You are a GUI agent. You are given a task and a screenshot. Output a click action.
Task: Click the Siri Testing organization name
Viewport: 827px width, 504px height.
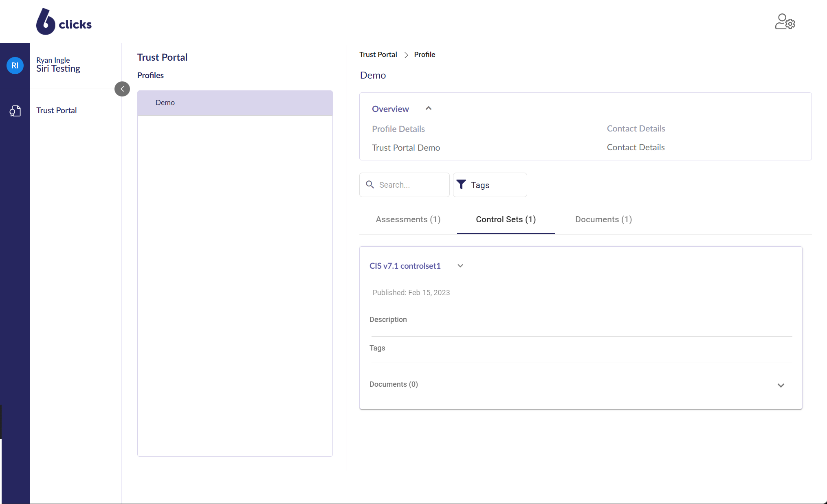click(x=58, y=68)
